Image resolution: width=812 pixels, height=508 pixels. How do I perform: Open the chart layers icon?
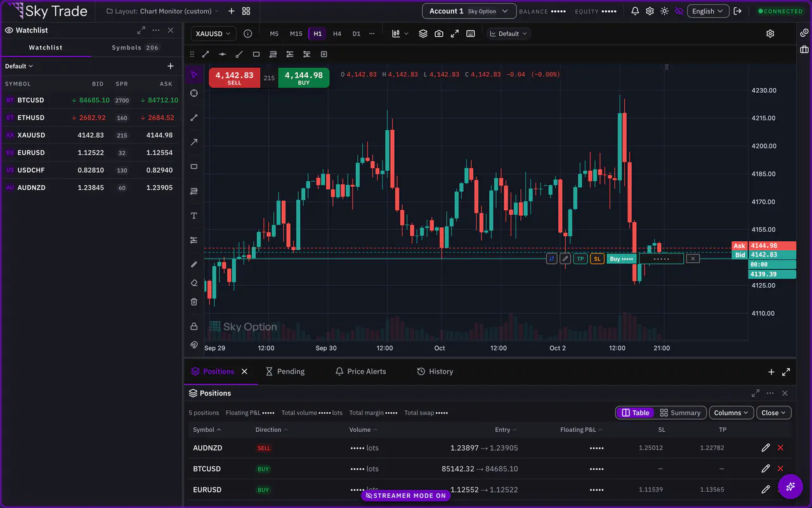point(423,34)
